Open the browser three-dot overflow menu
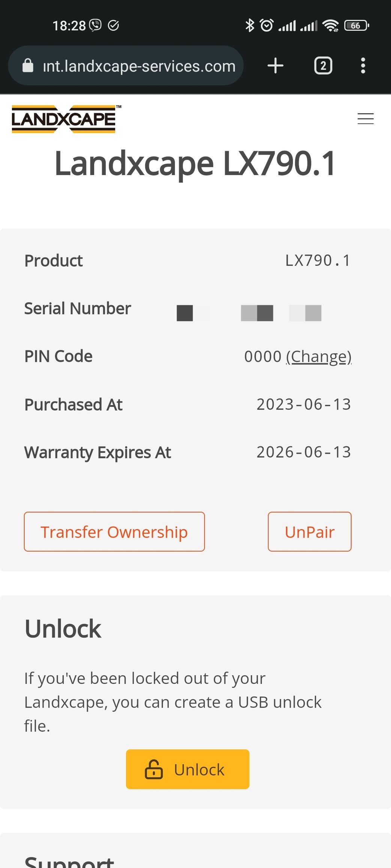 click(x=363, y=66)
